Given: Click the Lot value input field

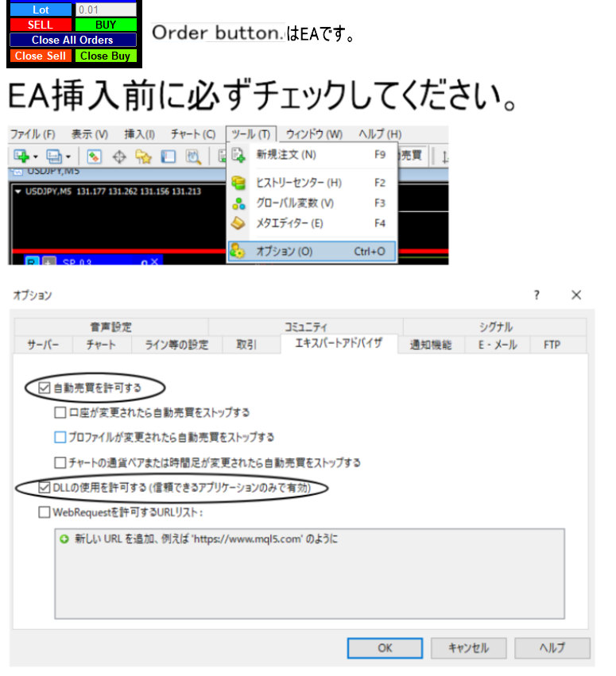Looking at the screenshot, I should (105, 10).
